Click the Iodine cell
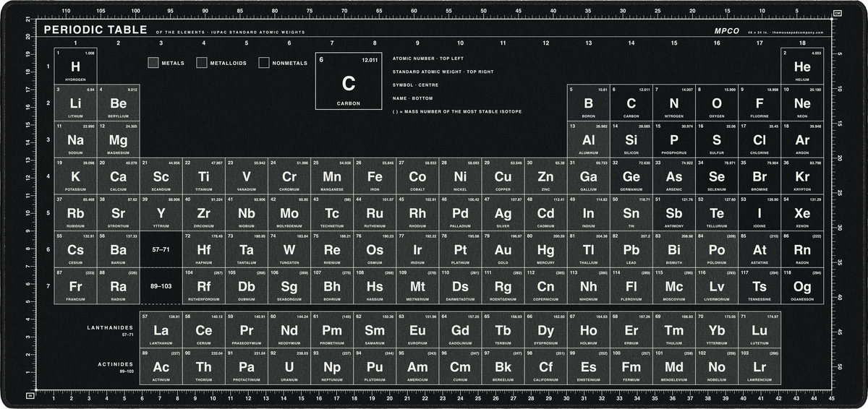The width and height of the screenshot is (868, 409). 759,213
